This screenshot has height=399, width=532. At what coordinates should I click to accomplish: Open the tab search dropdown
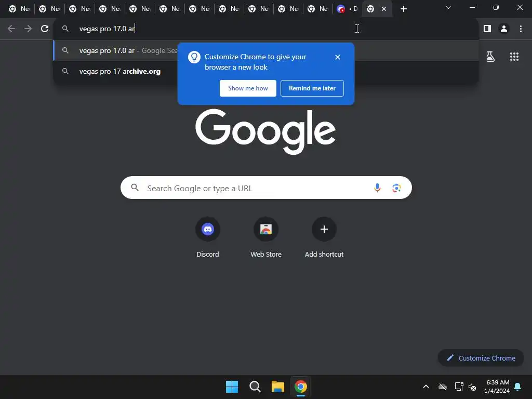448,7
